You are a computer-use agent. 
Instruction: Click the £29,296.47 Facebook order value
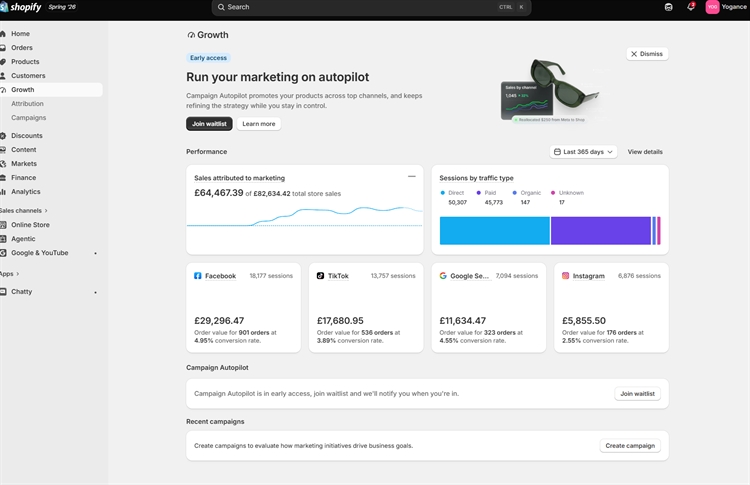coord(219,320)
